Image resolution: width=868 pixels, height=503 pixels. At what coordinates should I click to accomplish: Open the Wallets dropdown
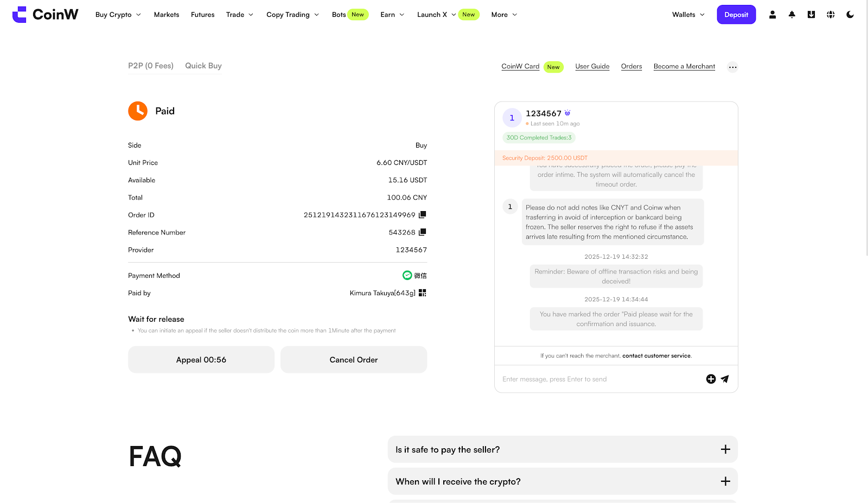[x=688, y=15]
